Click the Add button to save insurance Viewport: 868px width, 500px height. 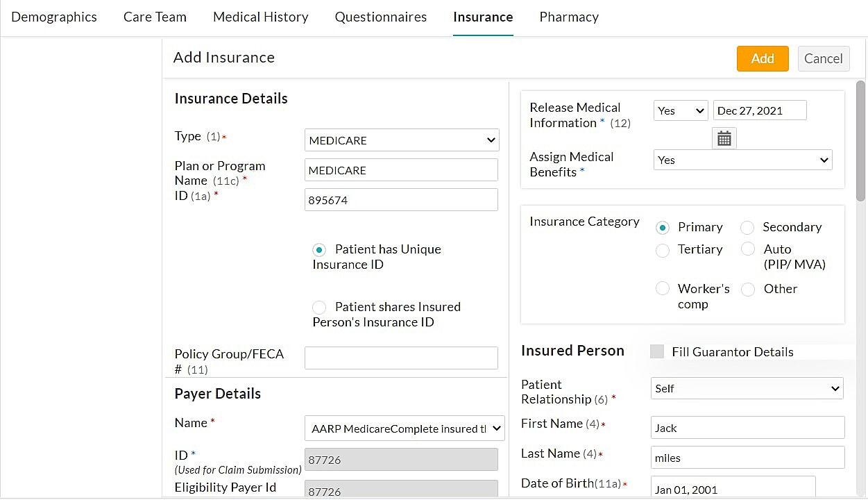pos(763,58)
